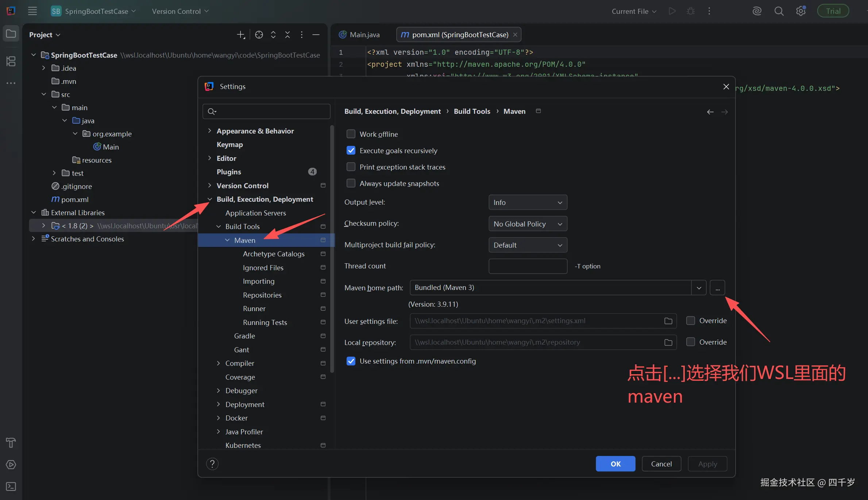
Task: Open the Services run tool window
Action: coord(11,465)
